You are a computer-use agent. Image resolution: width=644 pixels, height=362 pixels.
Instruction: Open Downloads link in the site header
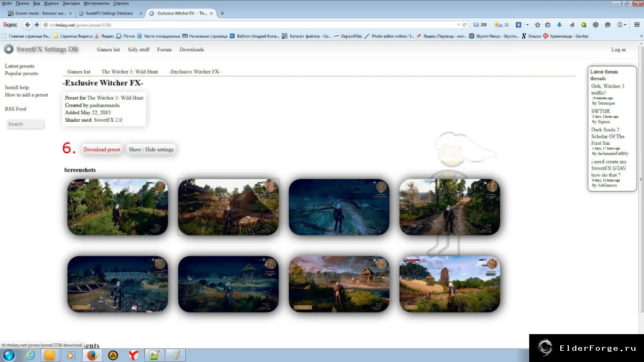coord(192,49)
